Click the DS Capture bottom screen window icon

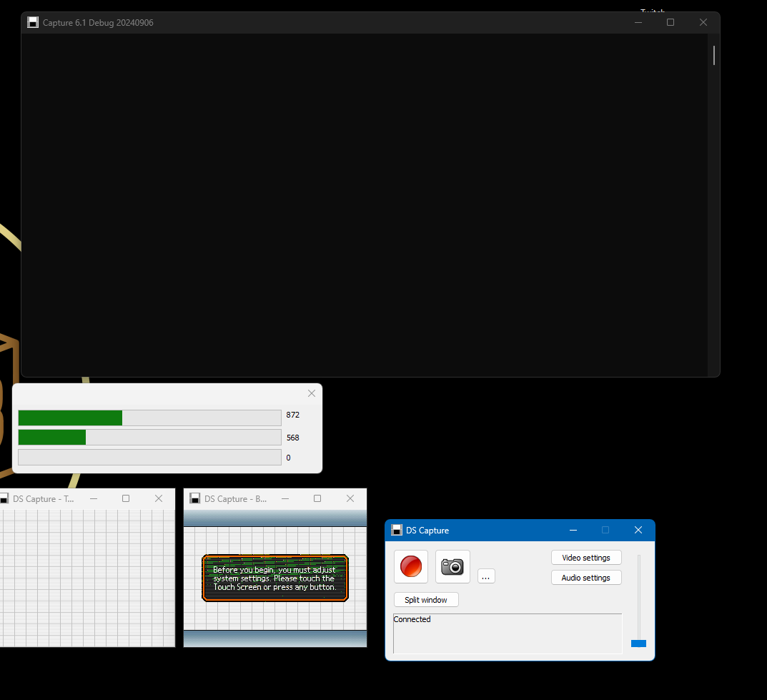pos(194,498)
